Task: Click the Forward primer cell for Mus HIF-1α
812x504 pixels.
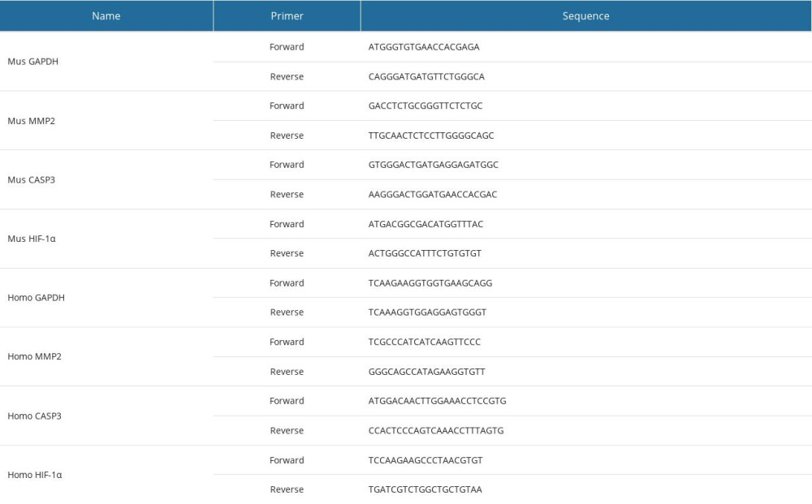Action: point(287,224)
